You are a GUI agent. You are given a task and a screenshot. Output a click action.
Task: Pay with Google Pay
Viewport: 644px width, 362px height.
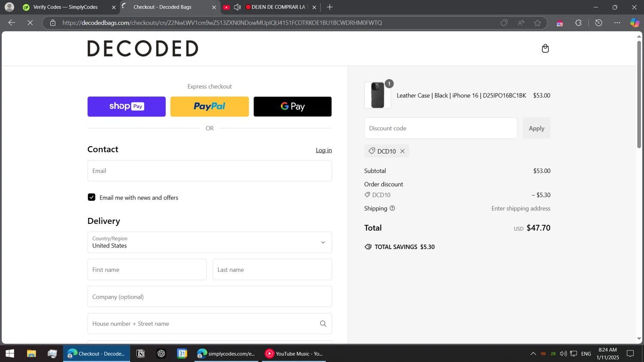(292, 106)
